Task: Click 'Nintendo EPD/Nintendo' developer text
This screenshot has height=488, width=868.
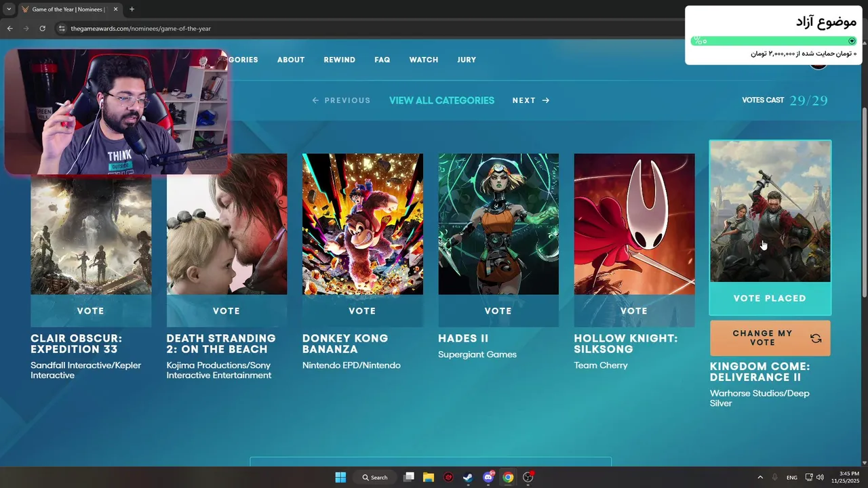Action: point(351,365)
